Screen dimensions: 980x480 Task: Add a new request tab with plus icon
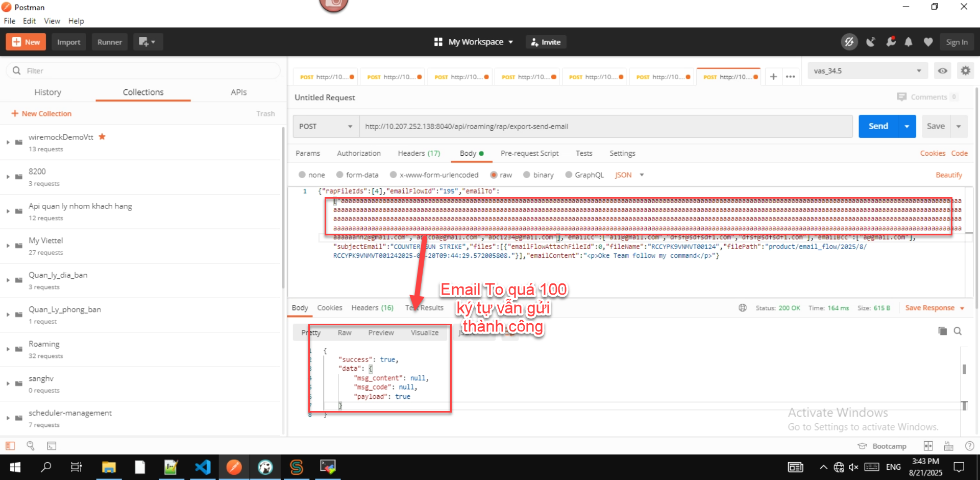click(x=773, y=77)
